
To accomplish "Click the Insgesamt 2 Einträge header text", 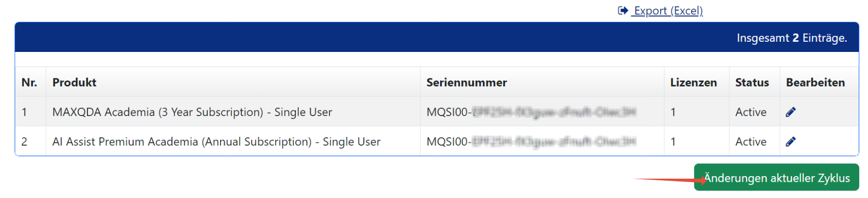I will coord(792,38).
